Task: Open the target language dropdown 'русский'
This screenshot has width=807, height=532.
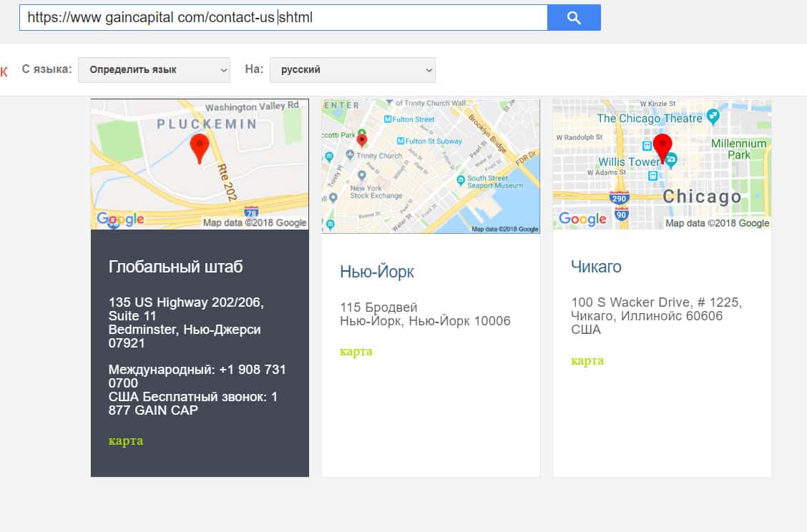Action: click(x=353, y=70)
